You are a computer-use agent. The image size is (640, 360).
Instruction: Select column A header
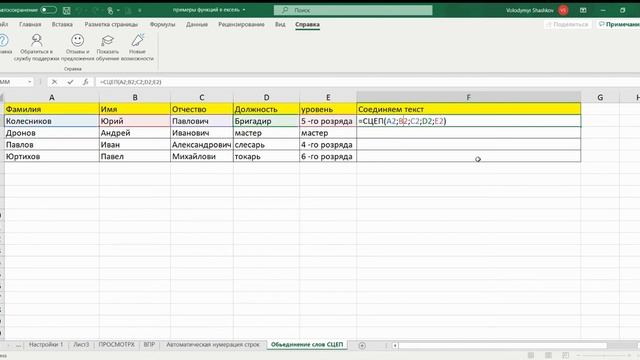point(51,98)
